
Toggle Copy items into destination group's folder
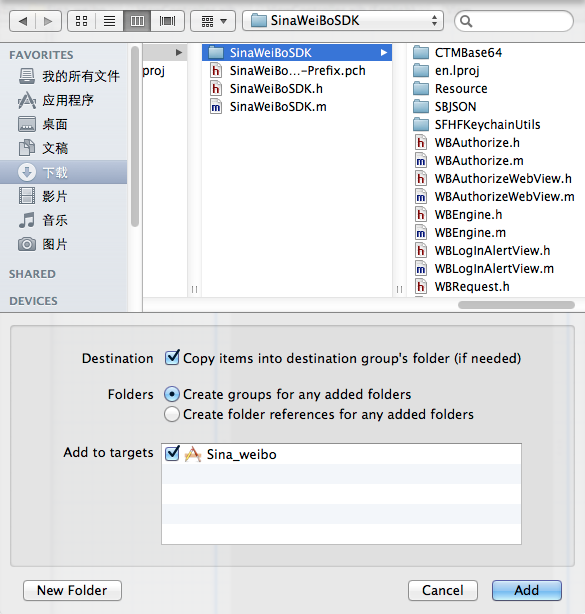(x=172, y=358)
